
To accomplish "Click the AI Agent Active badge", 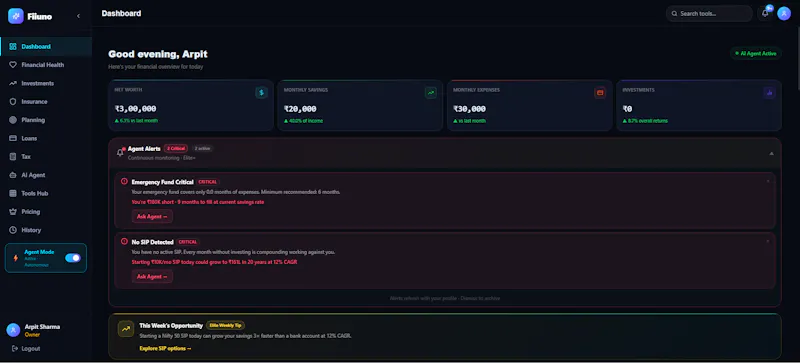I will tap(756, 53).
